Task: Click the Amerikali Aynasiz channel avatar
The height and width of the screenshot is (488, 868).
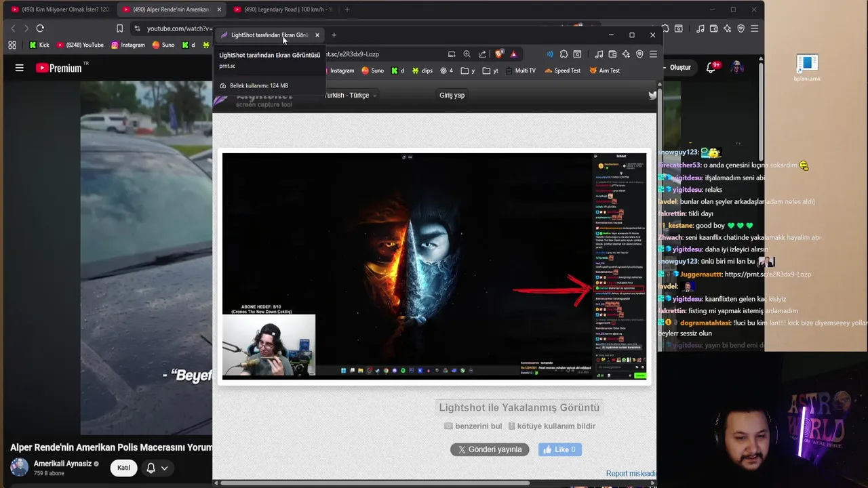Action: [20, 467]
